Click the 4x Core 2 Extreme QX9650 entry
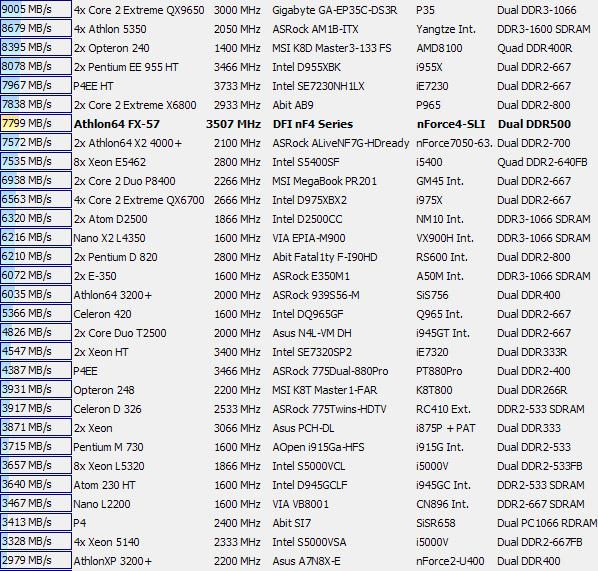Viewport: 598px width, 571px height. point(139,10)
